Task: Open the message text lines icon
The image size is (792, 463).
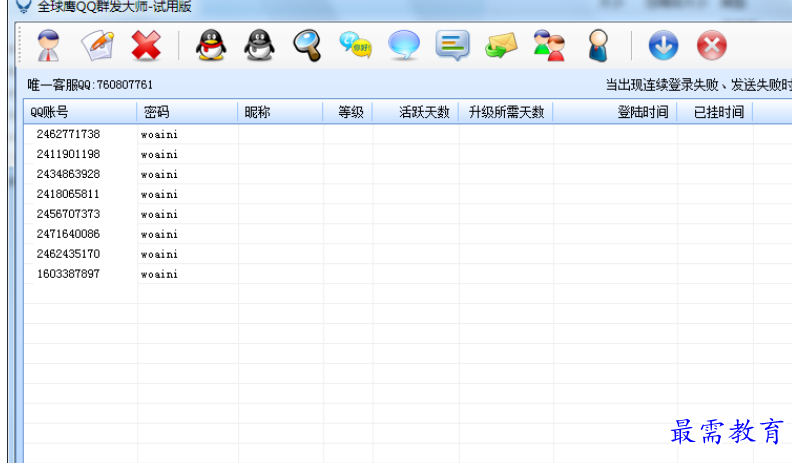Action: tap(453, 45)
